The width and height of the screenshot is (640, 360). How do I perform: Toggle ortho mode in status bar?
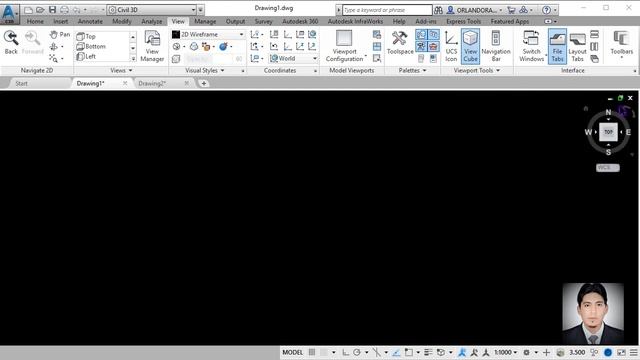346,352
